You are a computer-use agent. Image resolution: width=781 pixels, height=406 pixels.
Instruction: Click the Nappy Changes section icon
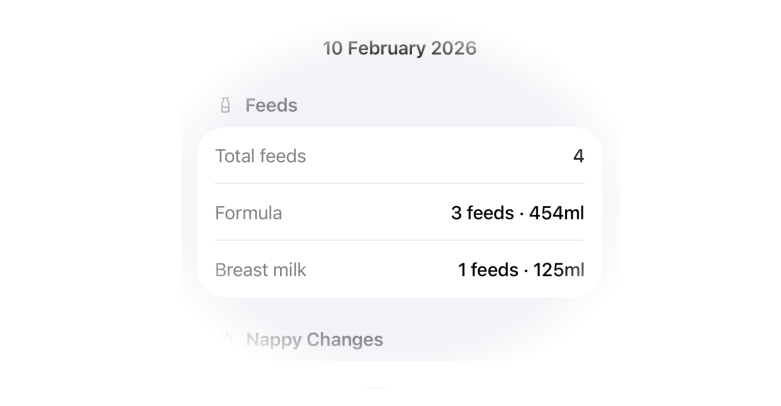tap(225, 339)
